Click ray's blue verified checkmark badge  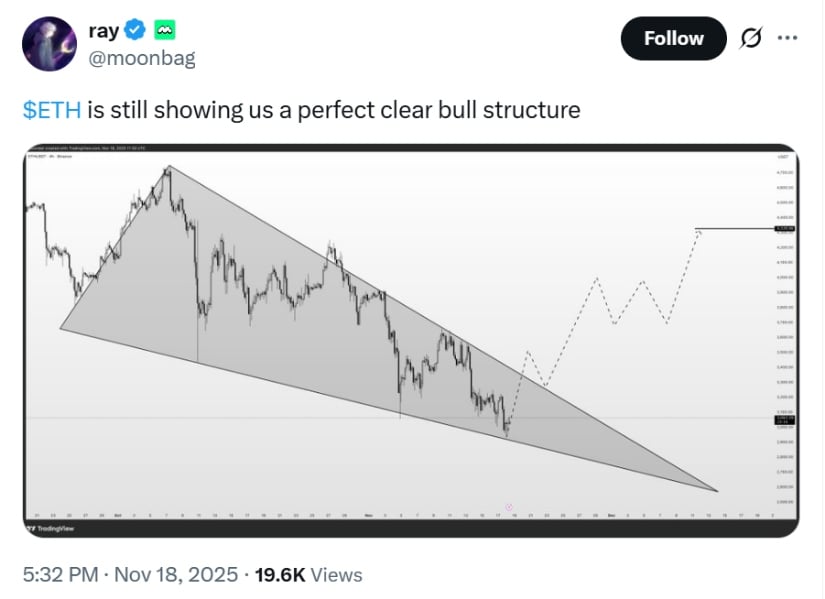pyautogui.click(x=133, y=29)
